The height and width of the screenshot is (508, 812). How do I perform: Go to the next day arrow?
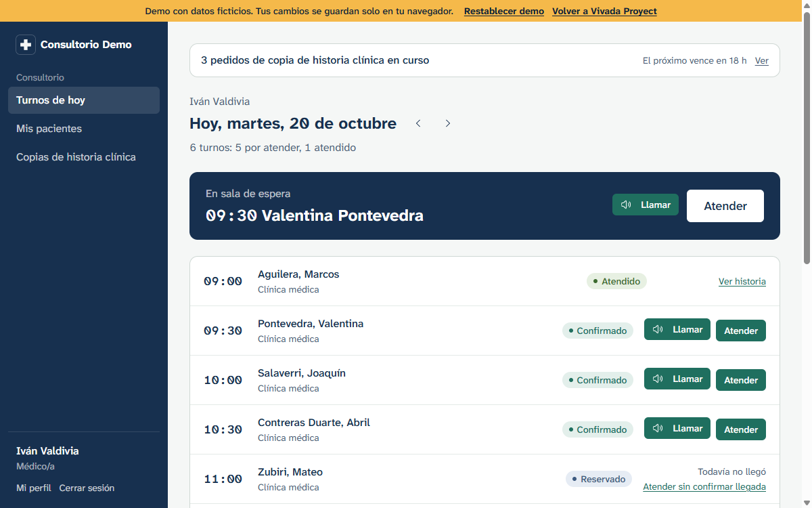(448, 123)
